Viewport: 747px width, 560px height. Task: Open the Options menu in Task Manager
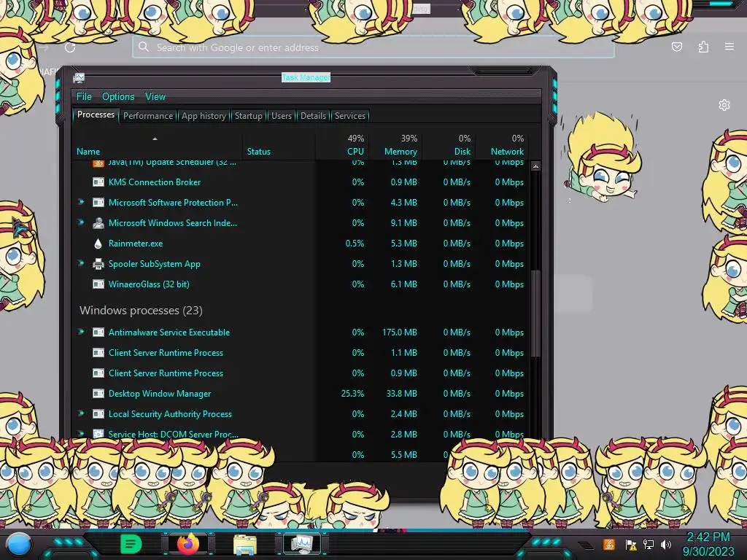pos(118,97)
